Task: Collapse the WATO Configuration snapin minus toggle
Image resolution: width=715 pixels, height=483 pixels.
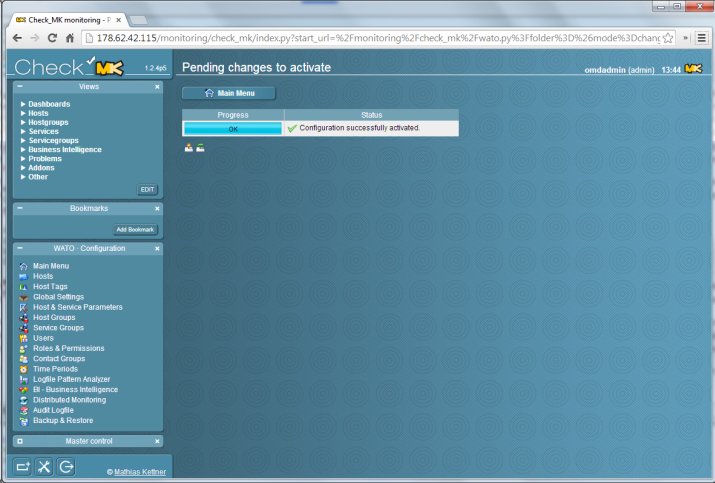Action: click(20, 248)
